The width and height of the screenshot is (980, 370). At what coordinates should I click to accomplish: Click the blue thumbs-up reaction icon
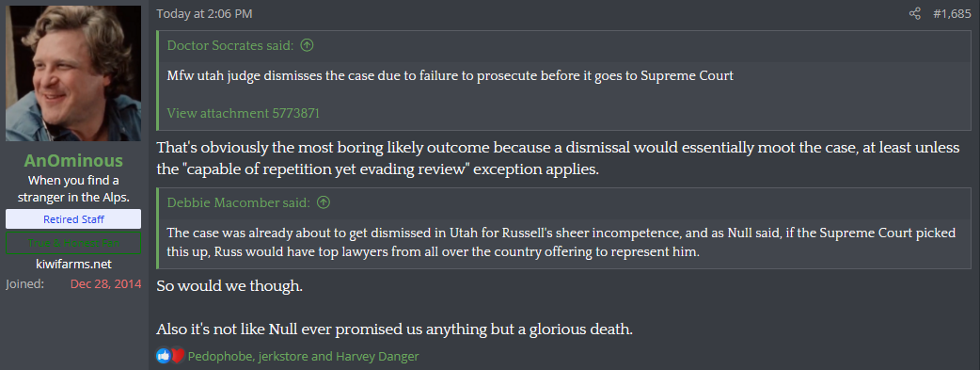coord(163,356)
